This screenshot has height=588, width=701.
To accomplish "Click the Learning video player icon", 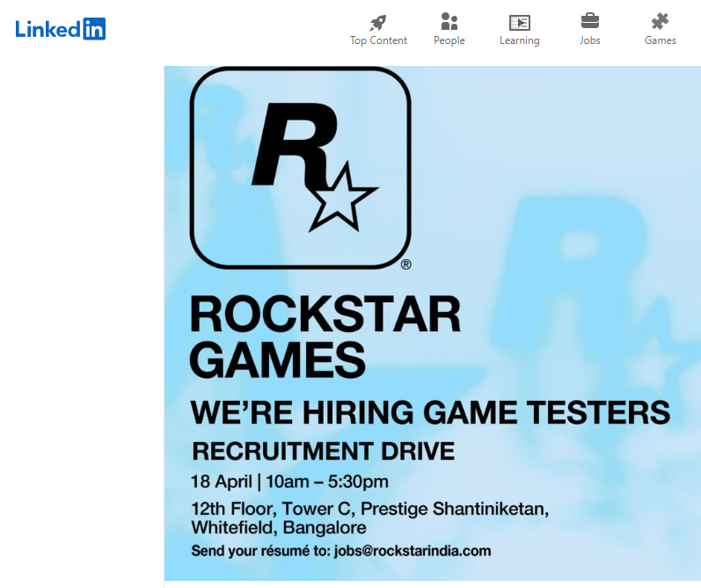I will tap(519, 22).
